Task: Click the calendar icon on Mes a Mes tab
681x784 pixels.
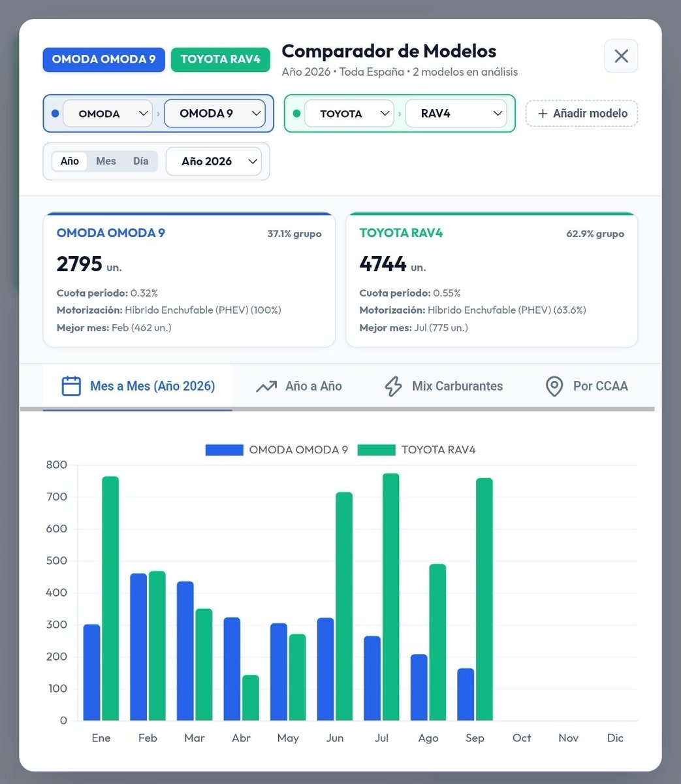Action: click(x=71, y=386)
